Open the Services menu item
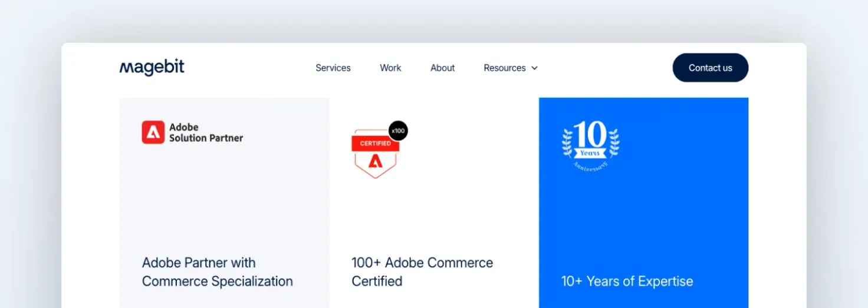This screenshot has height=308, width=868. [333, 68]
